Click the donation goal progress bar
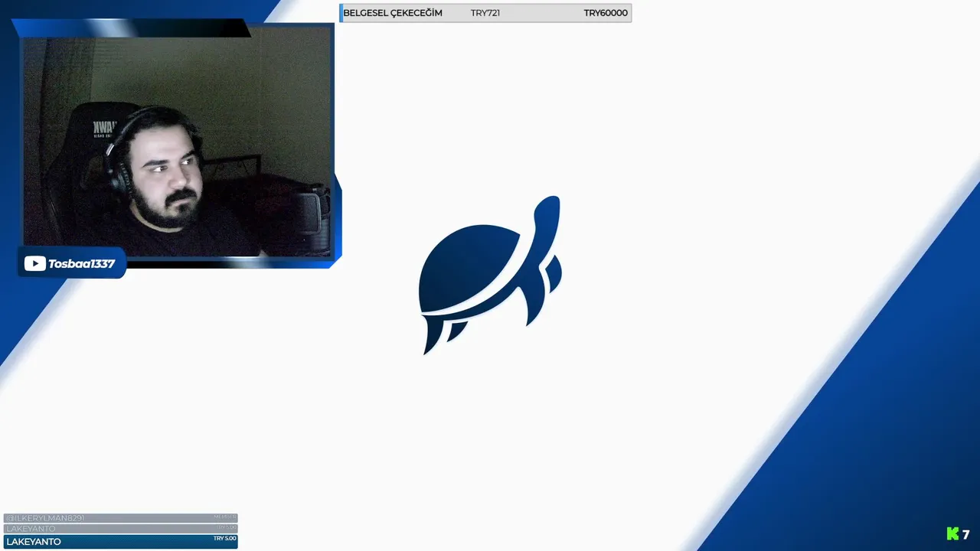 pyautogui.click(x=485, y=13)
